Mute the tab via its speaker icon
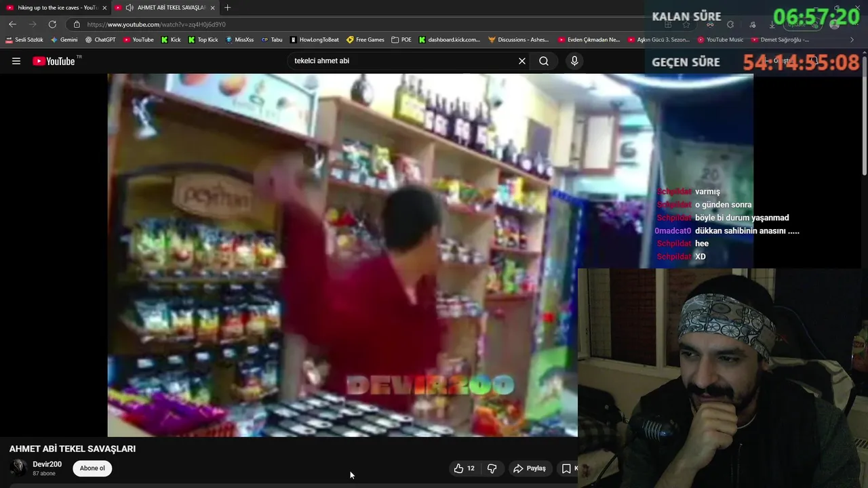 click(x=130, y=7)
